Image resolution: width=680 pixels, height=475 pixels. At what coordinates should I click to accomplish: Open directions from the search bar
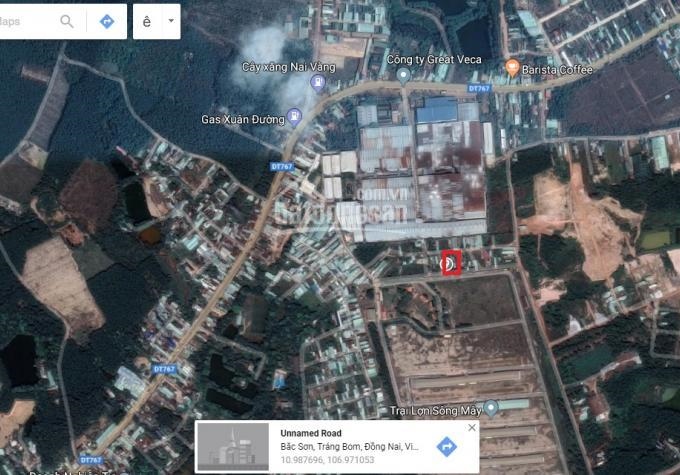point(107,21)
